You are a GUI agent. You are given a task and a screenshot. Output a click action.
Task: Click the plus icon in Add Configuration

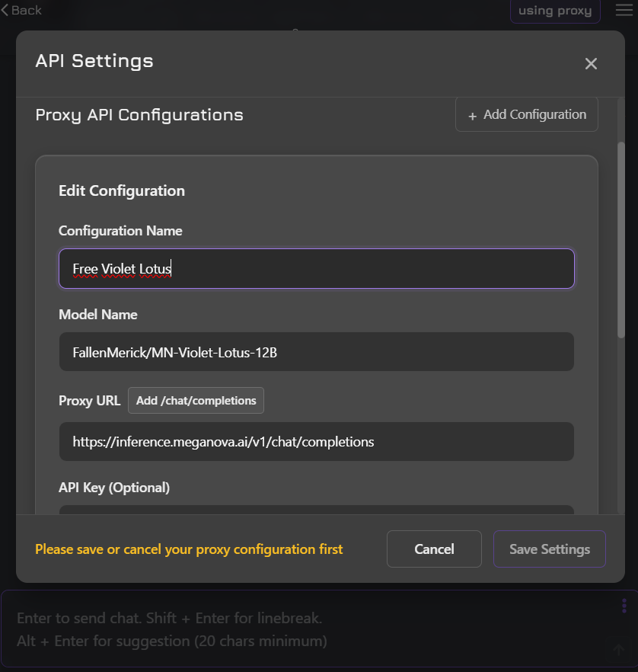pyautogui.click(x=472, y=115)
